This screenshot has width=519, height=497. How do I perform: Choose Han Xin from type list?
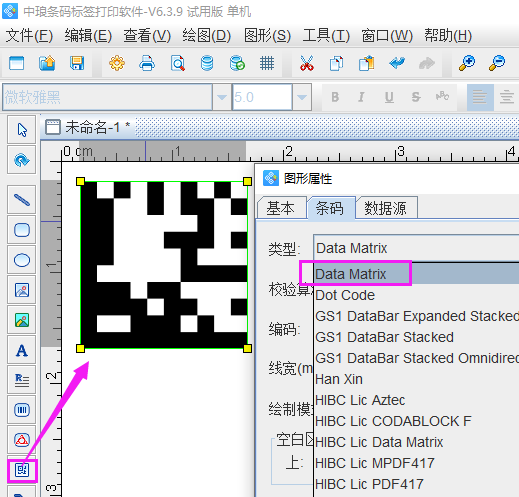(416, 379)
